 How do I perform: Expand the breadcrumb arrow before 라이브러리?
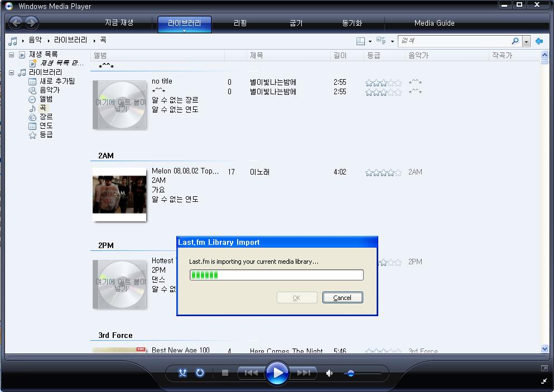[x=49, y=41]
